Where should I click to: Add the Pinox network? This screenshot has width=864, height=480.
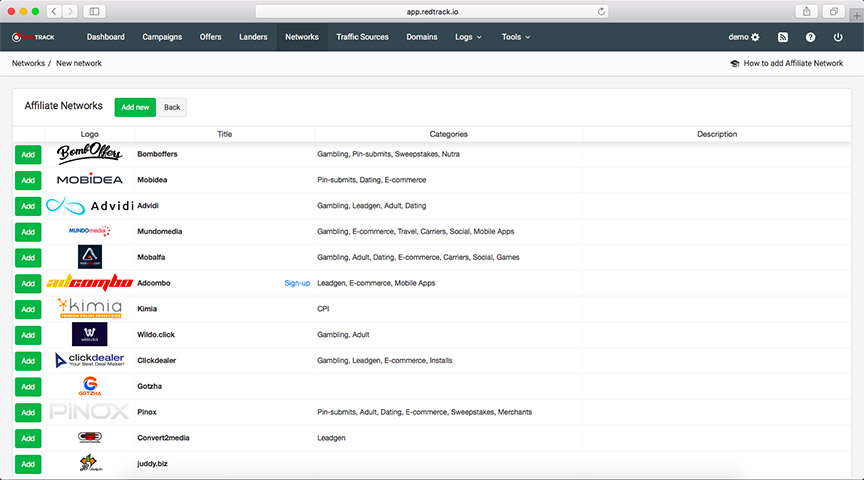click(28, 412)
